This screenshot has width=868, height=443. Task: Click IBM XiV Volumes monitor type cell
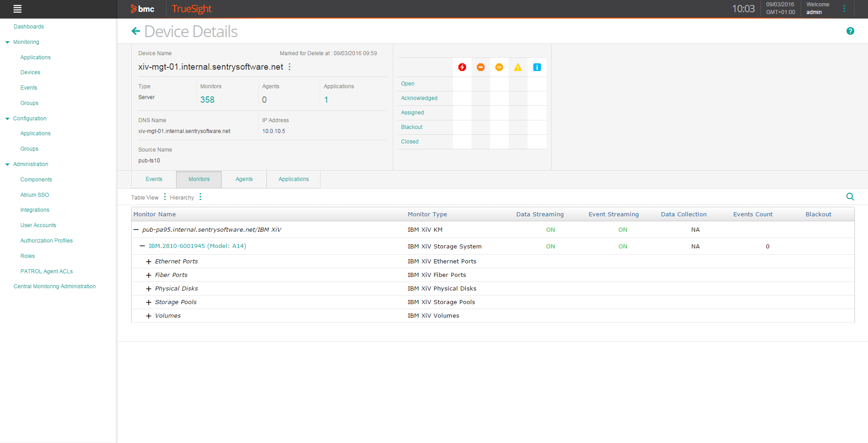pos(433,316)
